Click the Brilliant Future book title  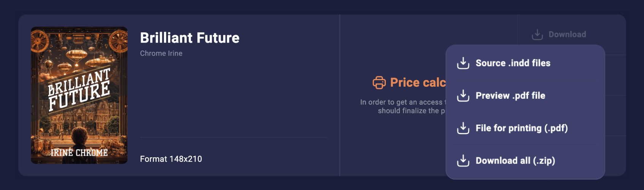tap(190, 38)
